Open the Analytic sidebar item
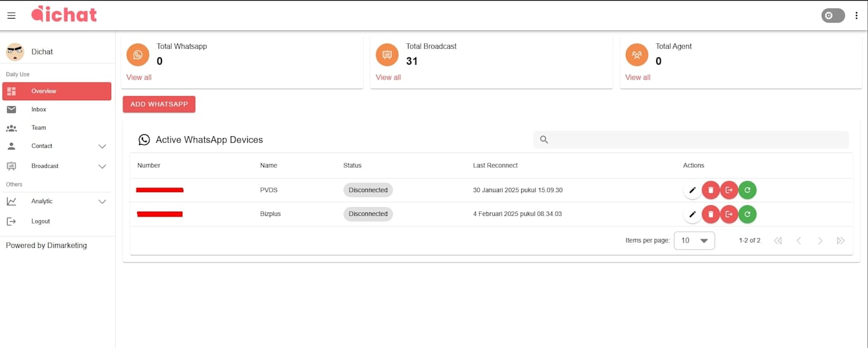 point(57,202)
